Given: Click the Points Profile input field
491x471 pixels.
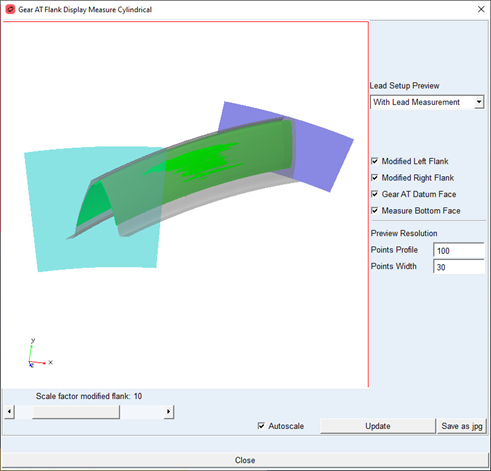Looking at the screenshot, I should click(x=459, y=251).
